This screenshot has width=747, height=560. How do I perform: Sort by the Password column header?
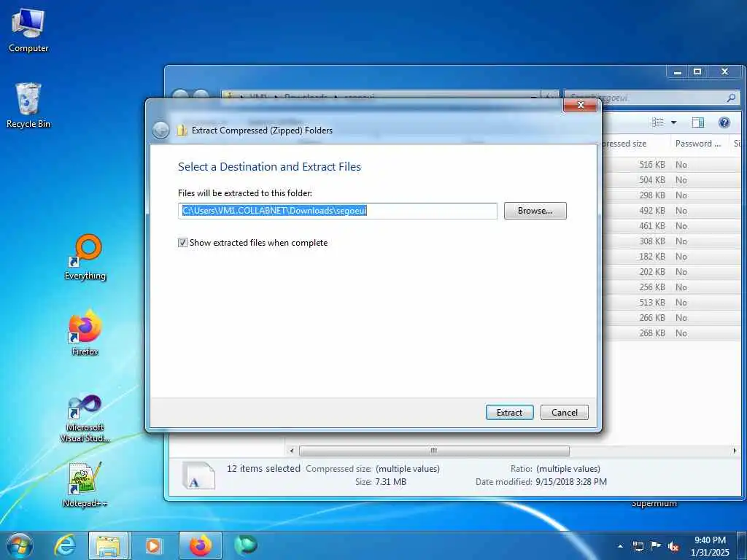point(698,144)
